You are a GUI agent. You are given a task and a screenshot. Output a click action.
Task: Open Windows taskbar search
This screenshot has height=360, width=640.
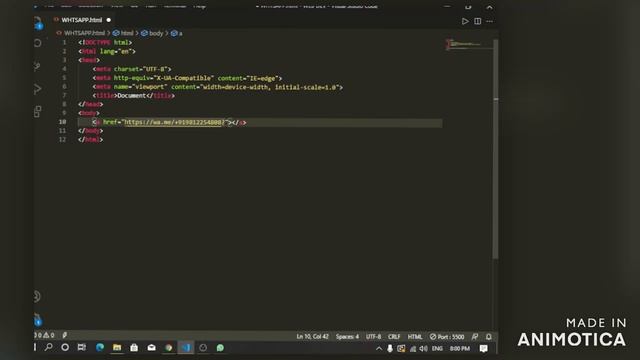tap(49, 347)
